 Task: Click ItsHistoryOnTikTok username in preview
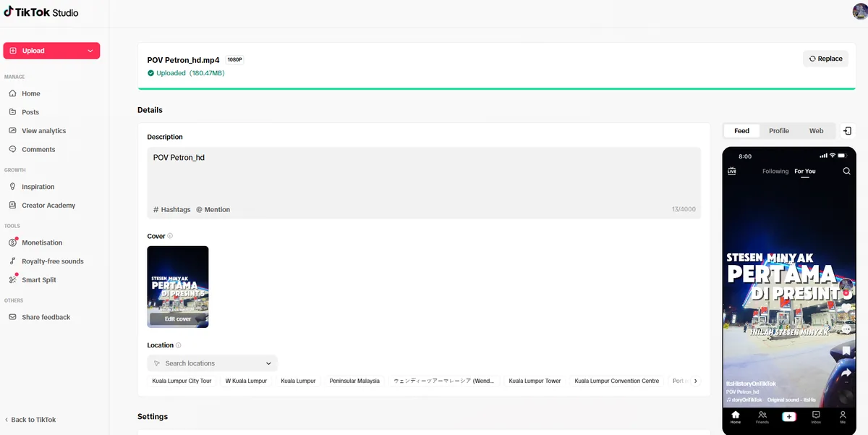click(x=751, y=384)
